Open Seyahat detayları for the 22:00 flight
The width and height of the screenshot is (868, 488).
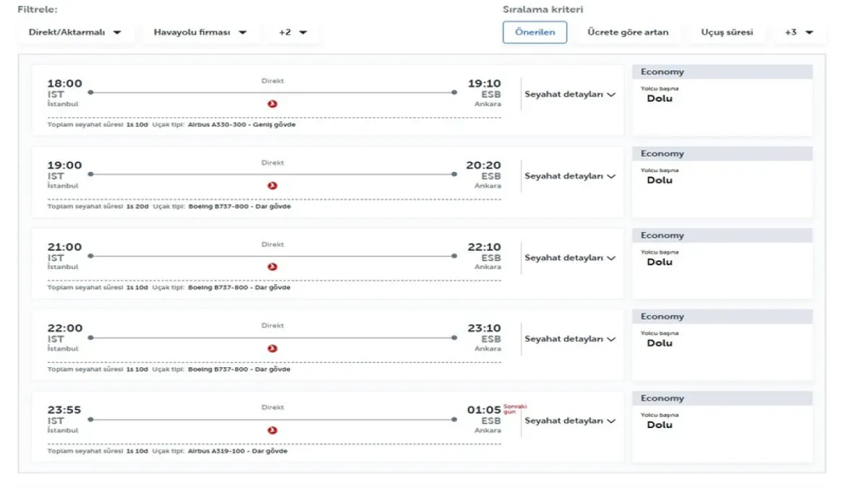(x=570, y=339)
